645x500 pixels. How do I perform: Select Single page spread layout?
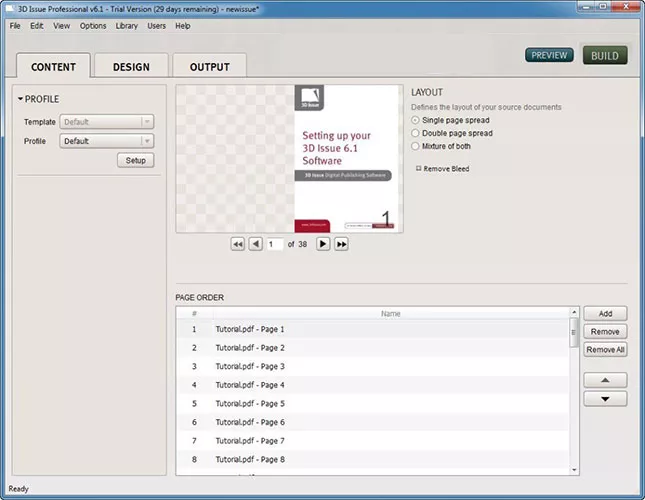pos(415,120)
